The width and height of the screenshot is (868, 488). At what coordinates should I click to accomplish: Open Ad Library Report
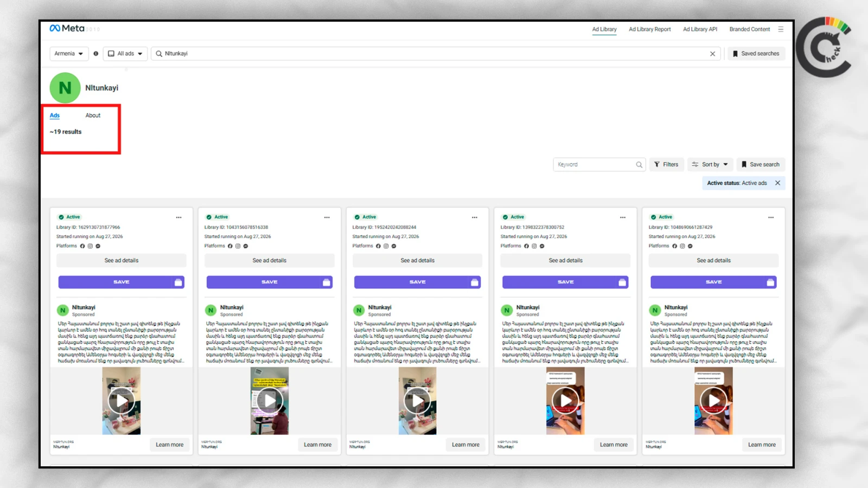click(x=649, y=29)
